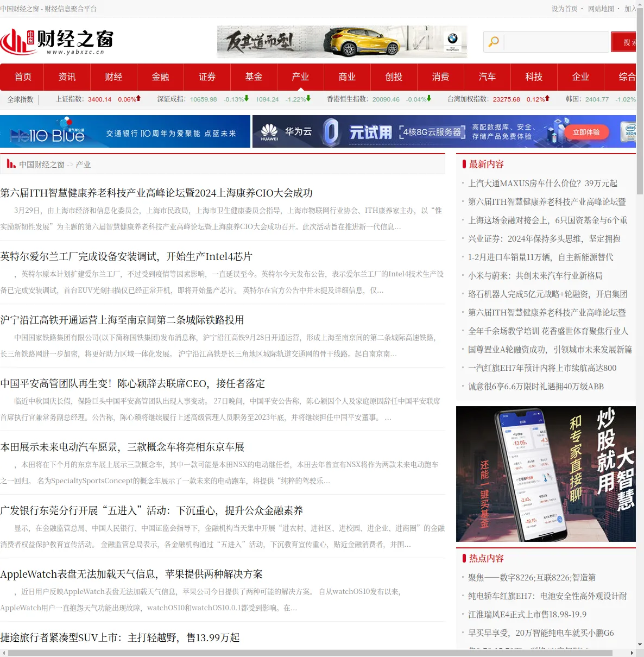Open article AppleWatch表盘无法加载天气信息
The height and width of the screenshot is (657, 644).
click(x=131, y=574)
